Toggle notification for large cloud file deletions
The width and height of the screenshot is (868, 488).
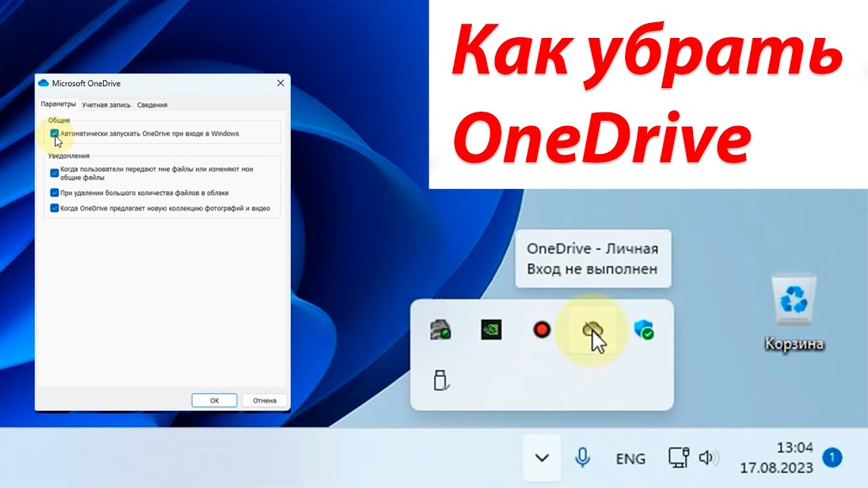54,192
